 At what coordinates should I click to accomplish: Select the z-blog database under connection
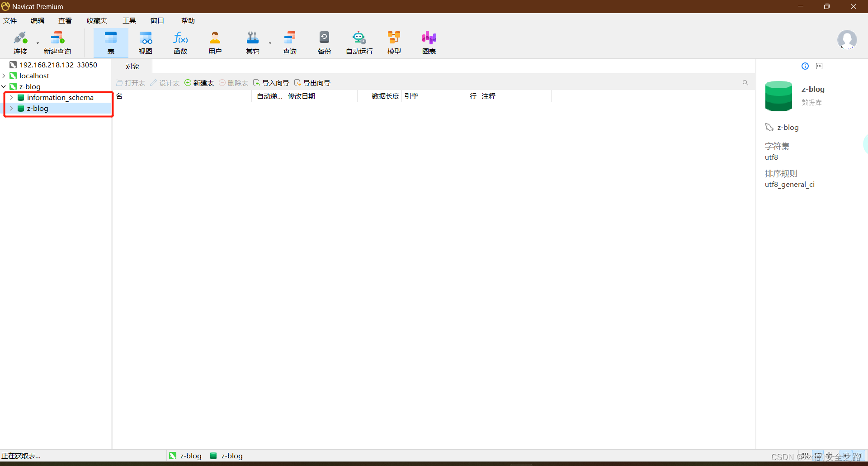pyautogui.click(x=38, y=108)
